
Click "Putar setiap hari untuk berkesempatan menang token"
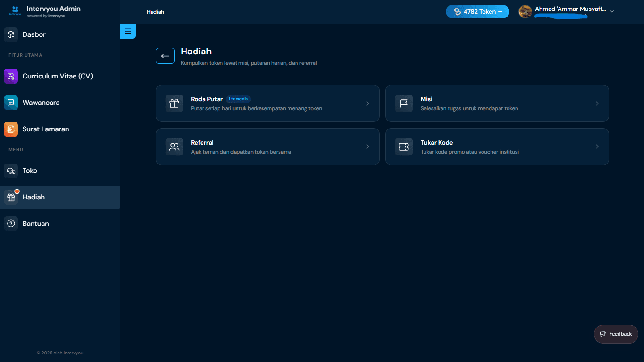[x=256, y=108]
